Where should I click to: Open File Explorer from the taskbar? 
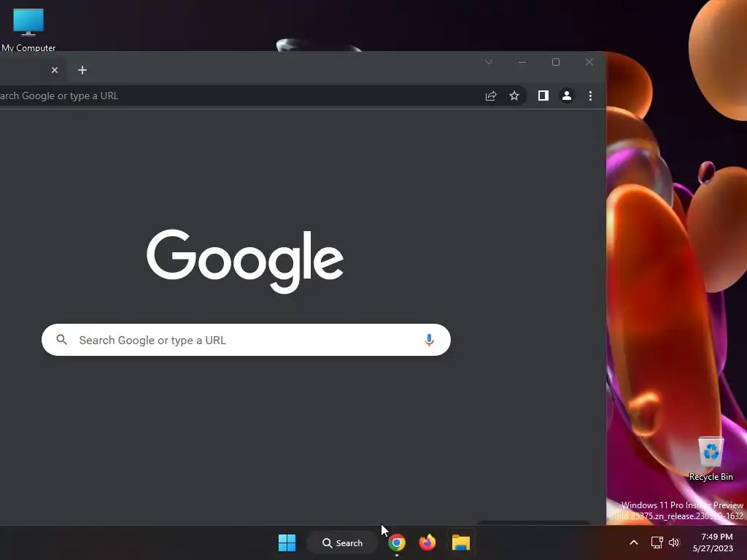click(x=461, y=542)
